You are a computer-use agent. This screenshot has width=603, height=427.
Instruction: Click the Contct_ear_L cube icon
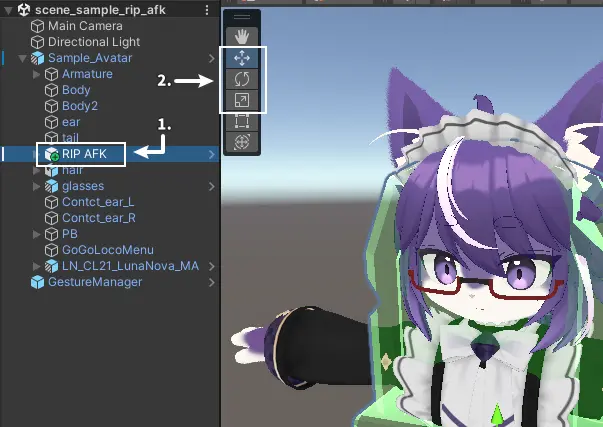pos(52,202)
